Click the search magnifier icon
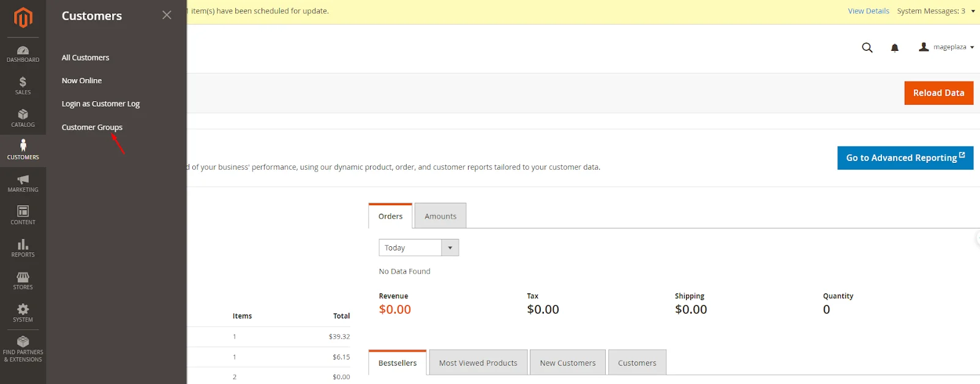980x384 pixels. [867, 48]
